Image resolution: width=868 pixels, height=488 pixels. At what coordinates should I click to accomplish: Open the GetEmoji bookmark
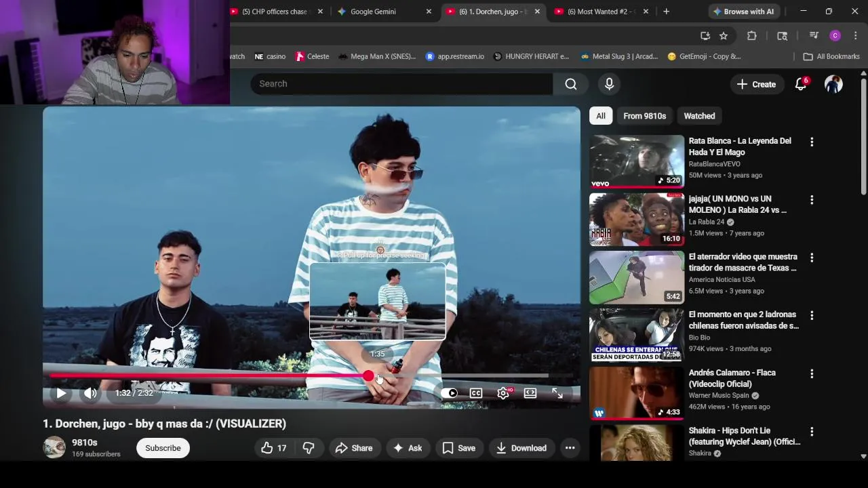(x=704, y=56)
